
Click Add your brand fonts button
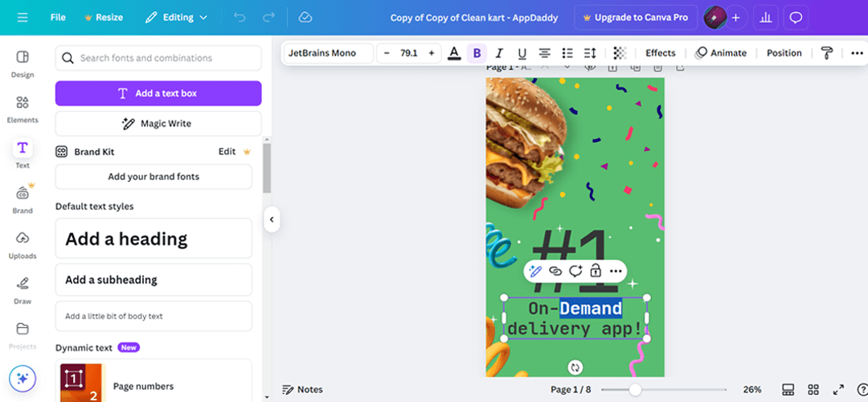(x=154, y=177)
